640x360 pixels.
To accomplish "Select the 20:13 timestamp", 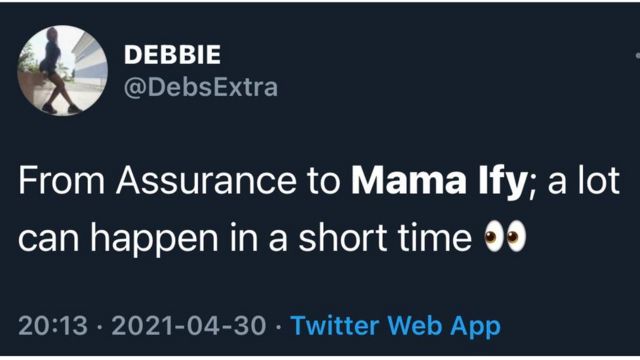I will coord(53,326).
